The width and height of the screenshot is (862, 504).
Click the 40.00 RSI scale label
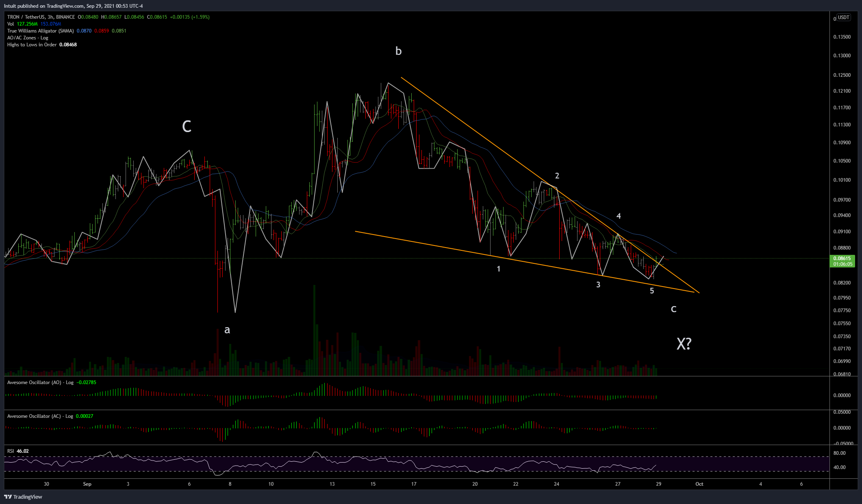(x=839, y=467)
